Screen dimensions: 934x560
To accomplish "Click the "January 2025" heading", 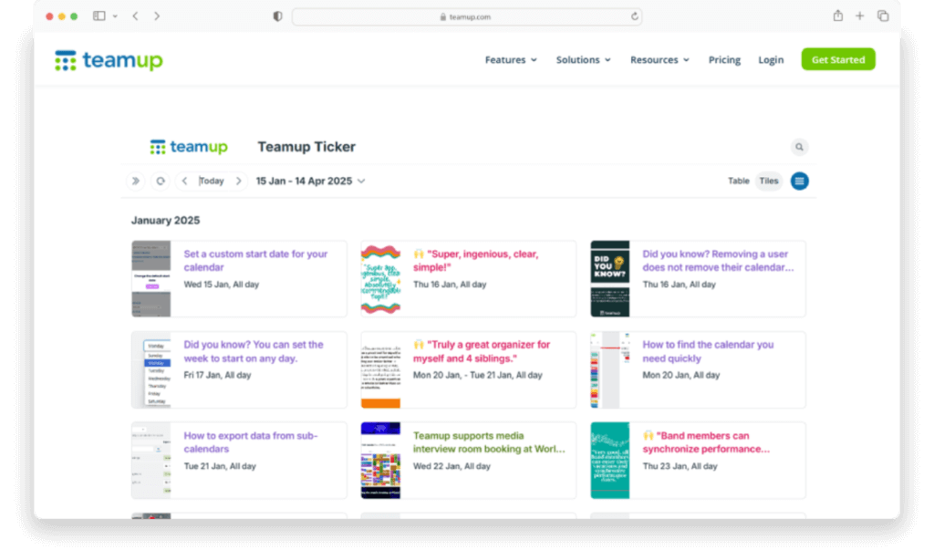I will pos(166,221).
